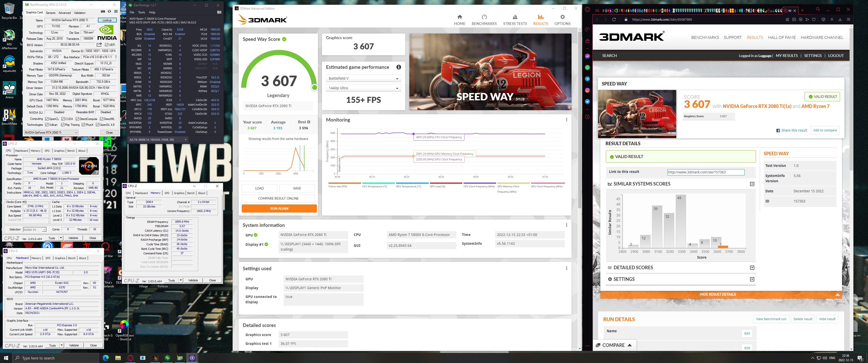
Task: Open the Battlefield V game dropdown
Action: click(363, 78)
